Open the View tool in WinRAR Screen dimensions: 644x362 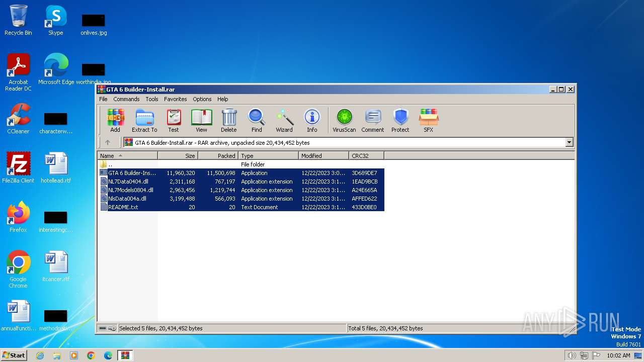201,121
